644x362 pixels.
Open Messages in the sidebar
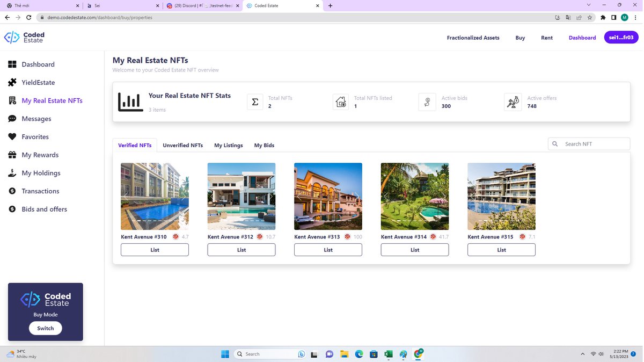pyautogui.click(x=30, y=119)
